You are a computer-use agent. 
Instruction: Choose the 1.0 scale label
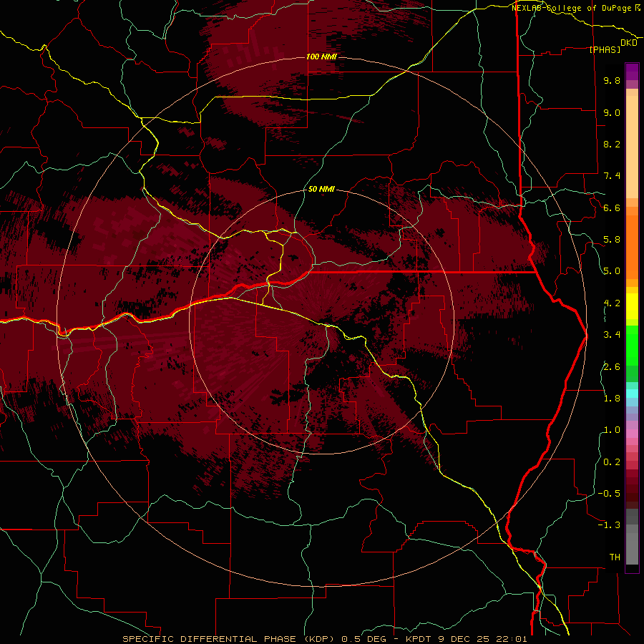[612, 430]
